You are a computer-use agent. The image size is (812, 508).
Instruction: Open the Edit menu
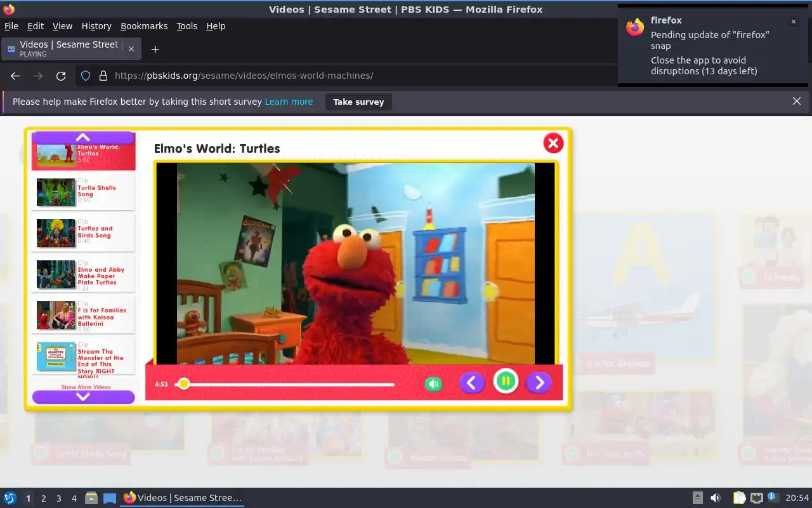36,26
